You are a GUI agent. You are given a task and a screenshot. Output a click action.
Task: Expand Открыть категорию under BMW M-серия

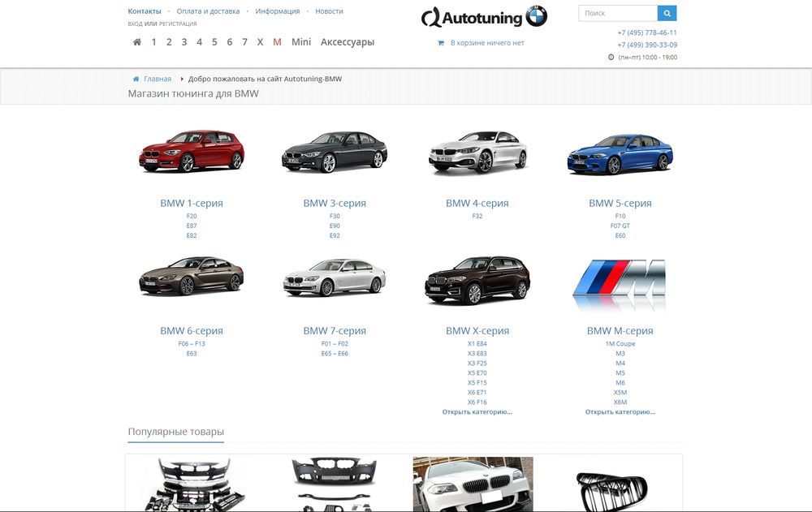620,412
